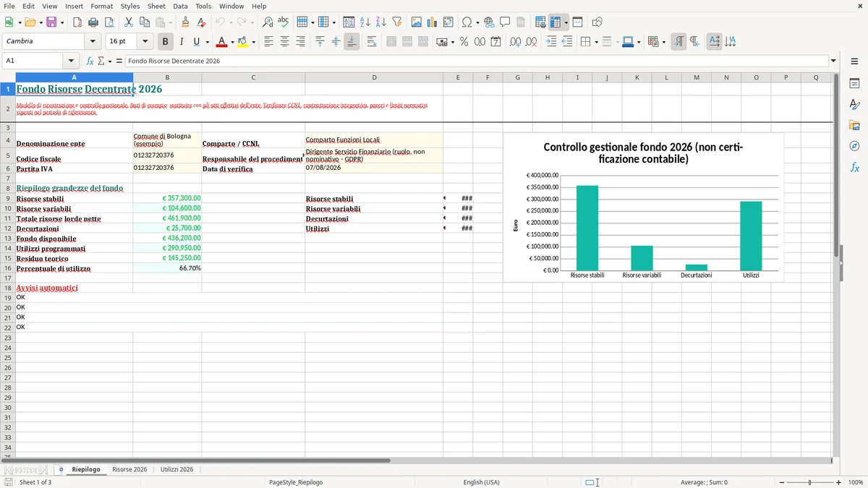
Task: Open the Format menu
Action: tap(102, 6)
